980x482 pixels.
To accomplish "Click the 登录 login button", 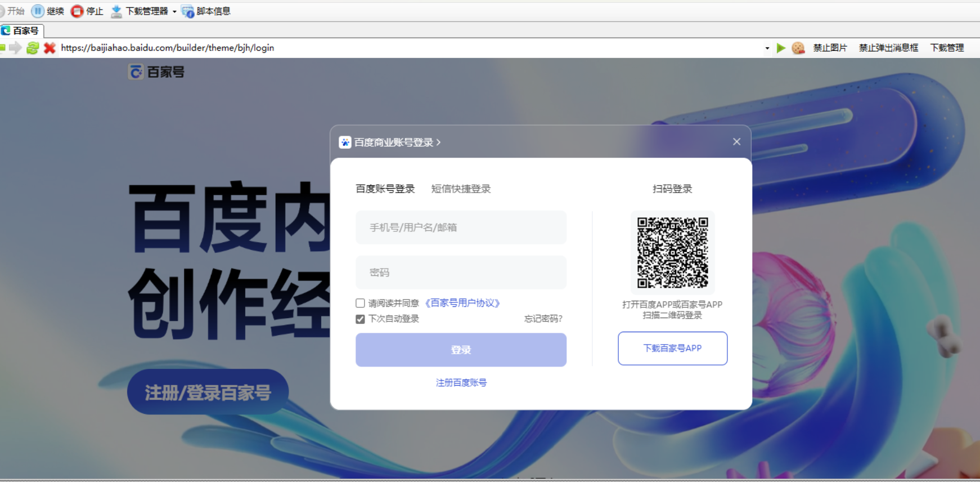I will click(x=461, y=350).
